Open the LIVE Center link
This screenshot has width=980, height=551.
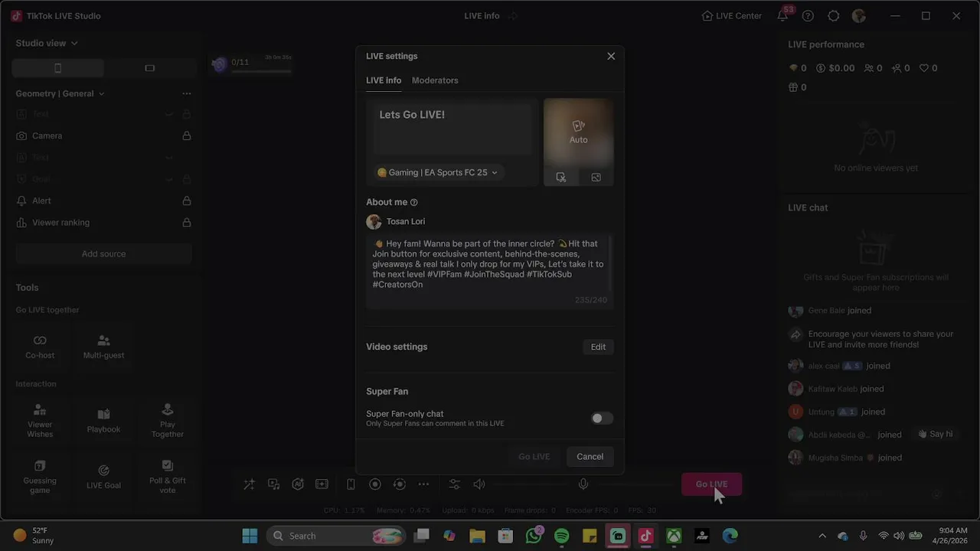tap(731, 16)
